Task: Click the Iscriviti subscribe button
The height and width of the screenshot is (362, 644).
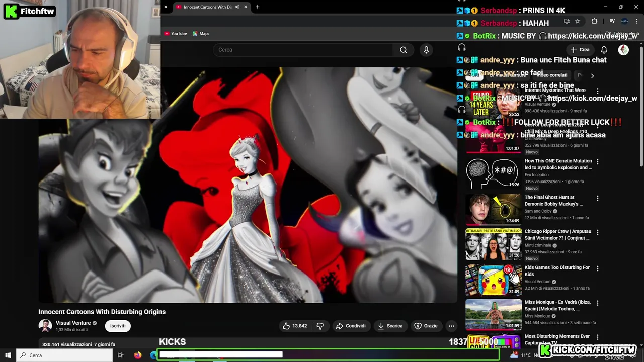Action: point(118,326)
